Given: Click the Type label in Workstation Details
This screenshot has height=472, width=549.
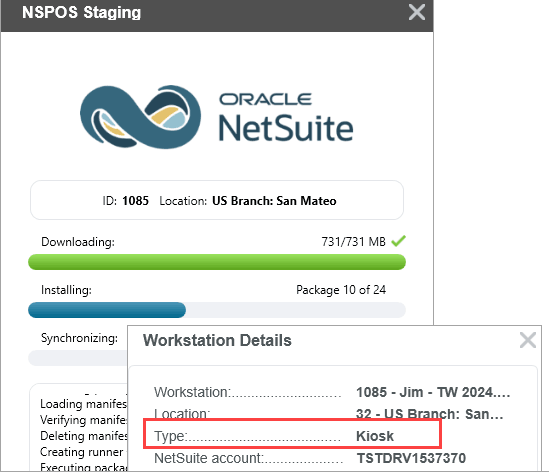Looking at the screenshot, I should (171, 436).
